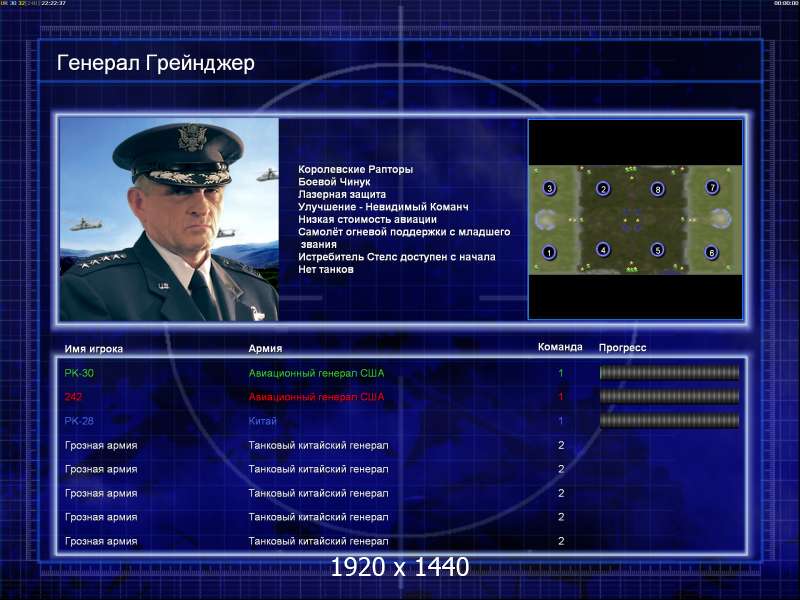Click the 'Команда' column header
This screenshot has width=800, height=600.
tap(560, 347)
